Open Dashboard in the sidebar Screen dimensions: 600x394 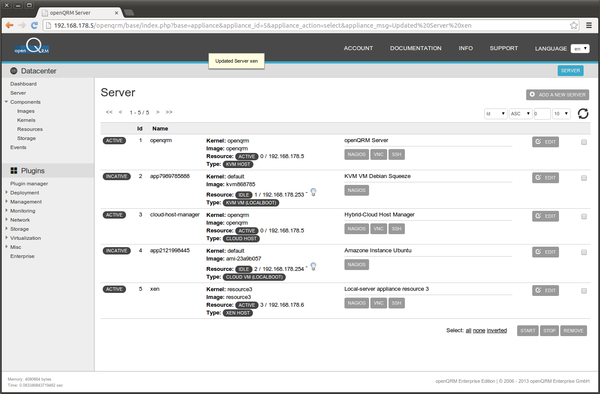coord(23,84)
